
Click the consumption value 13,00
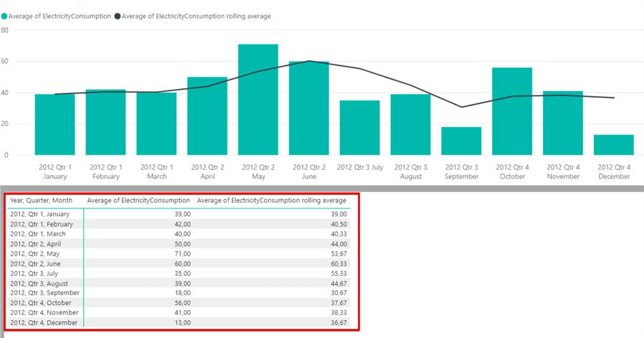coord(182,322)
